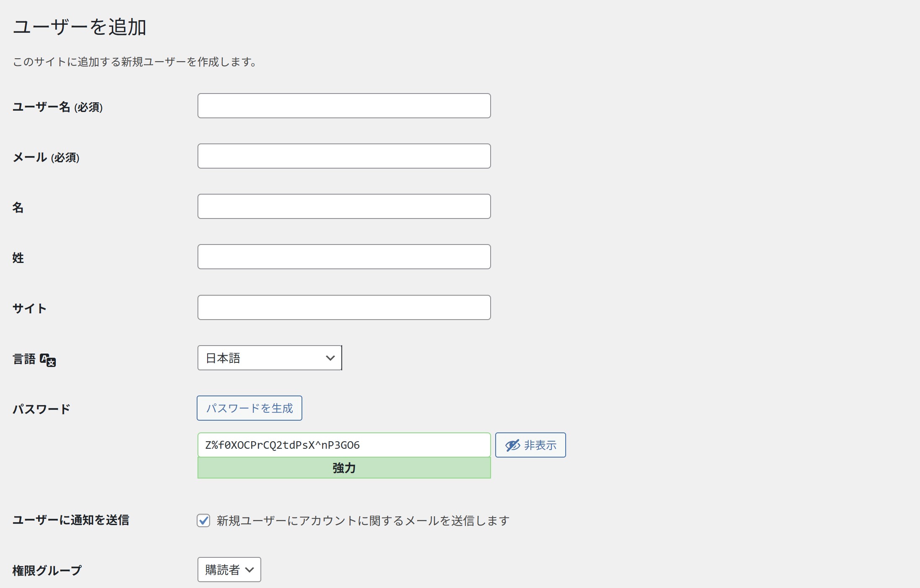
Task: Click inside the generated password text field
Action: click(344, 445)
